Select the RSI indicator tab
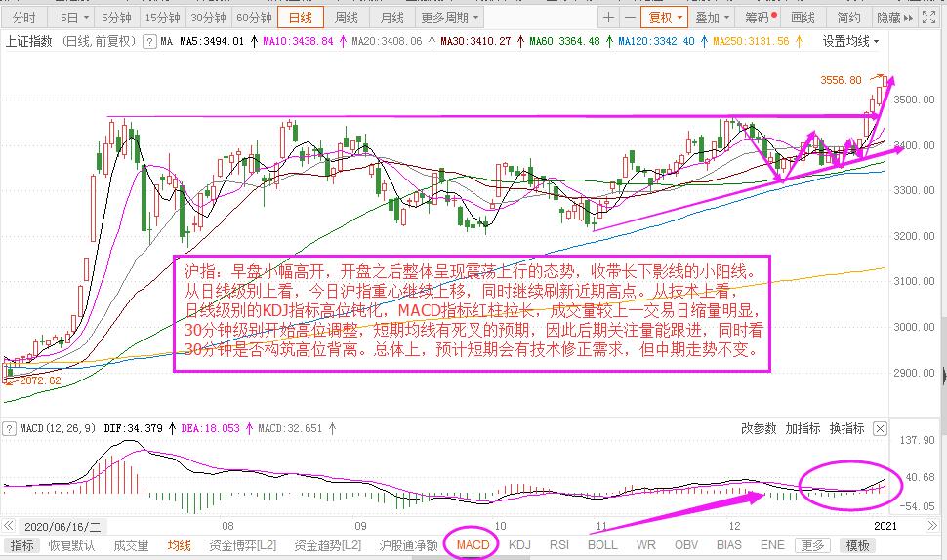Image resolution: width=947 pixels, height=560 pixels. pos(559,545)
